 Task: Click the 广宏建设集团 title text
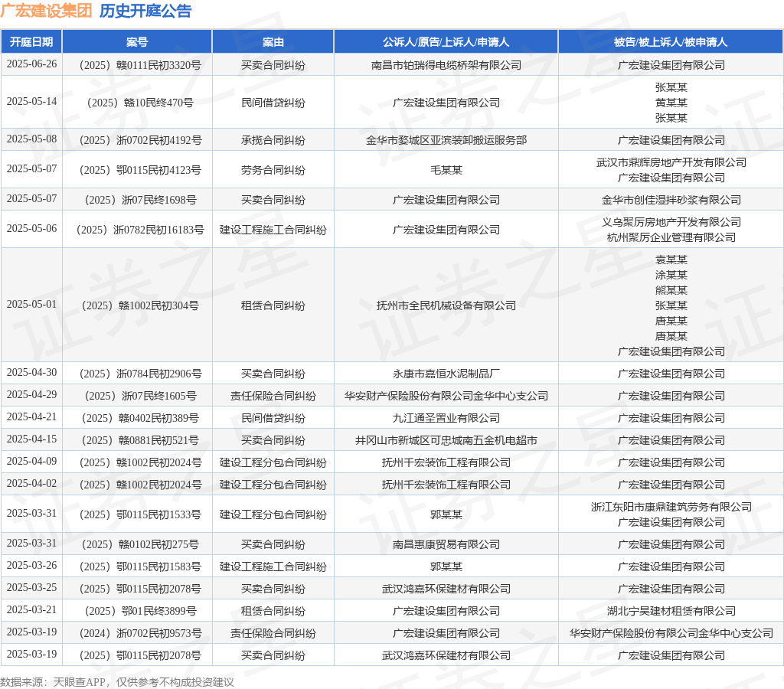[46, 11]
